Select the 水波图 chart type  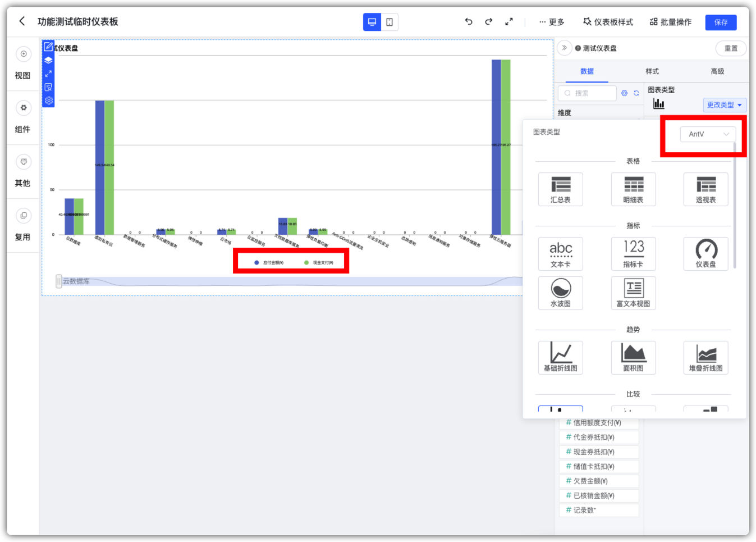click(x=560, y=293)
